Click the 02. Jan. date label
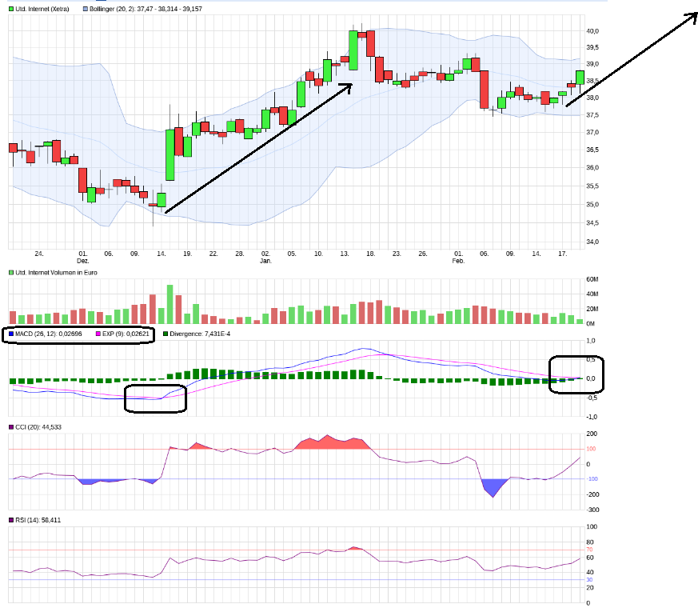 click(x=265, y=258)
